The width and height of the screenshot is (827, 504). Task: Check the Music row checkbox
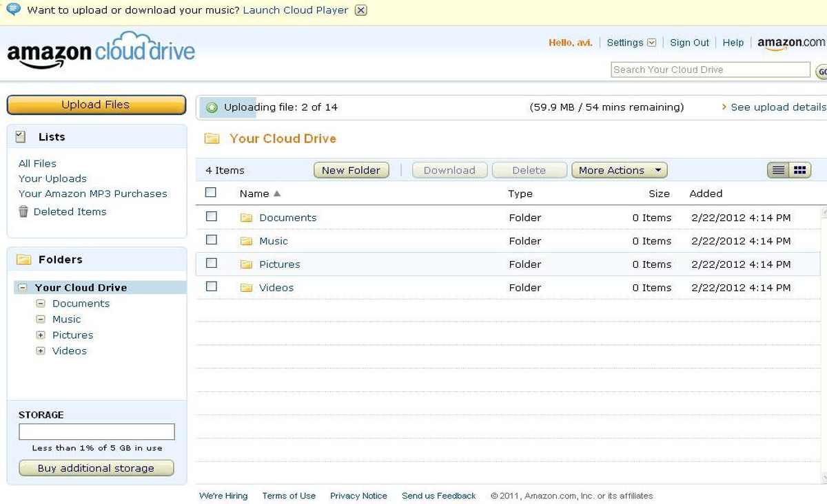(x=212, y=240)
